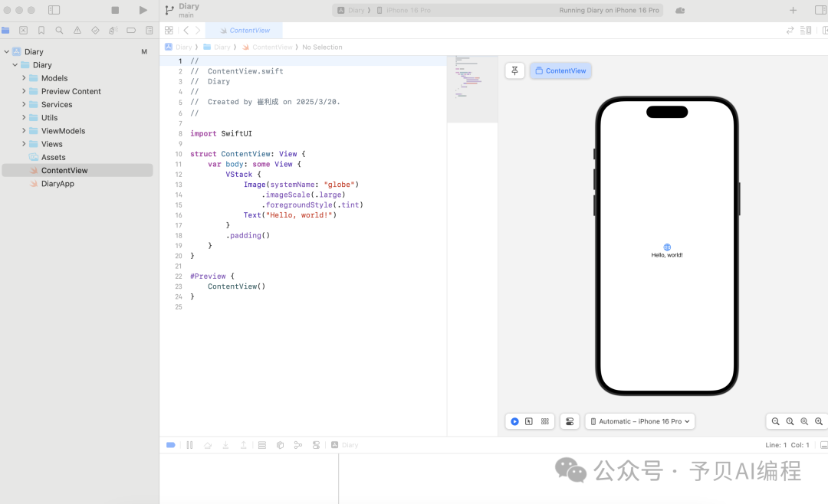Show the Bookmark navigator
The width and height of the screenshot is (828, 504).
click(41, 31)
